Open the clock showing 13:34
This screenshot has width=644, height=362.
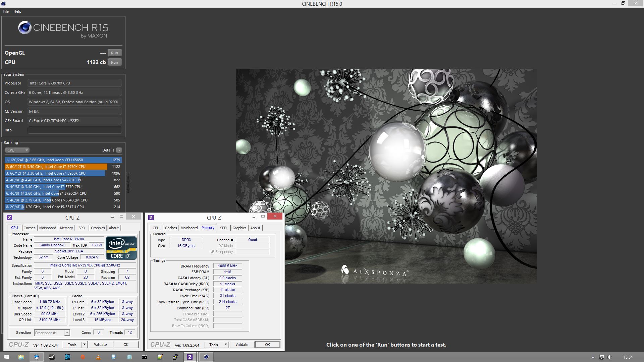pos(628,357)
